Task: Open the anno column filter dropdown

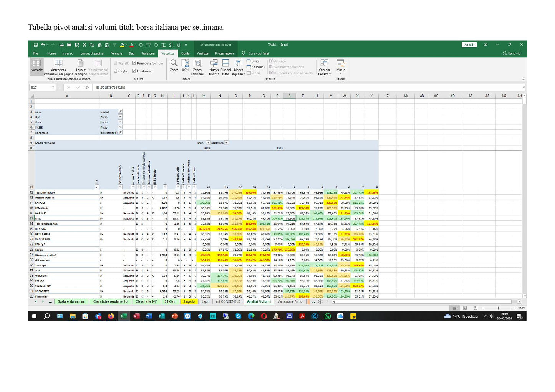Action: 208,143
